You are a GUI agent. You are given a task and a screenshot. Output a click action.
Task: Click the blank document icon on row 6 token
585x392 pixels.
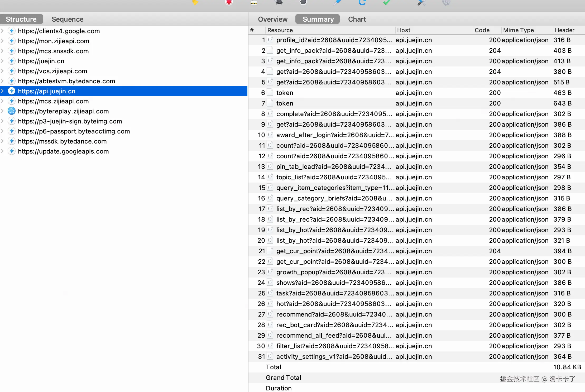tap(270, 93)
